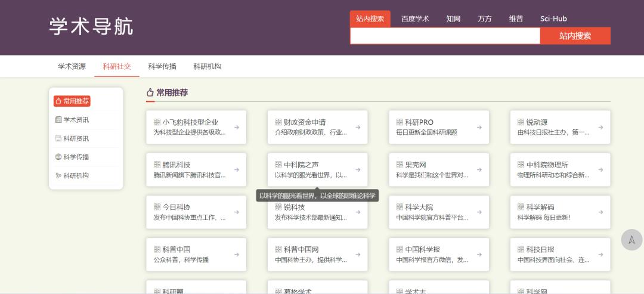Click QR icon on 科技日报 card
This screenshot has width=644, height=294.
[x=521, y=249]
